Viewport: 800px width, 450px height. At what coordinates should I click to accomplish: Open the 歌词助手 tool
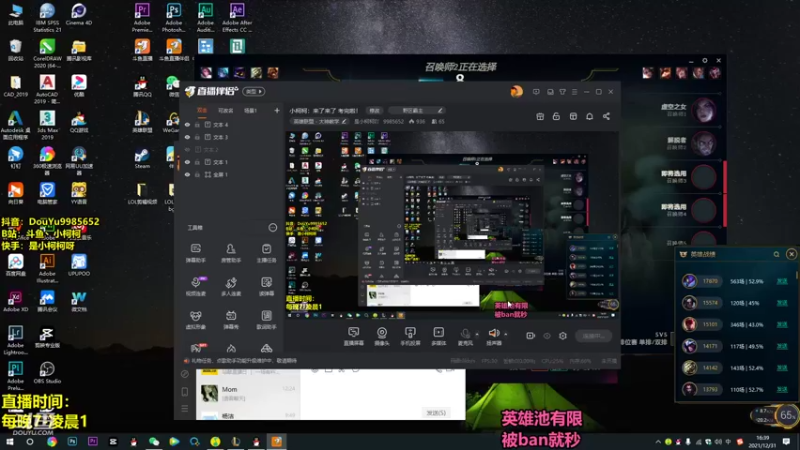(x=266, y=320)
